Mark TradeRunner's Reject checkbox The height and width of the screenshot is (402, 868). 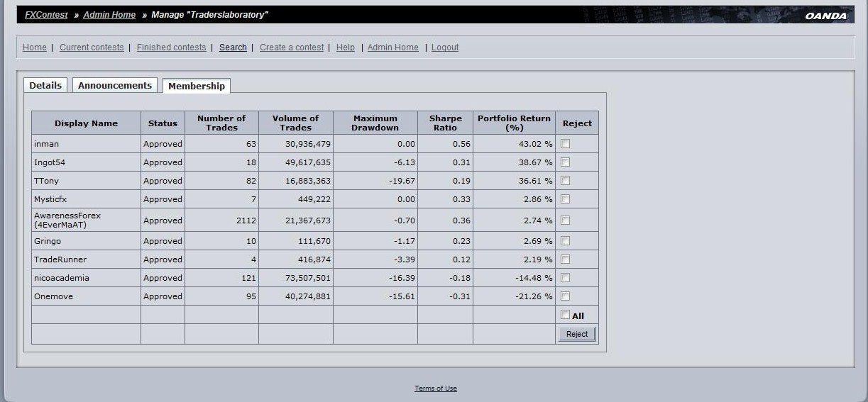565,259
